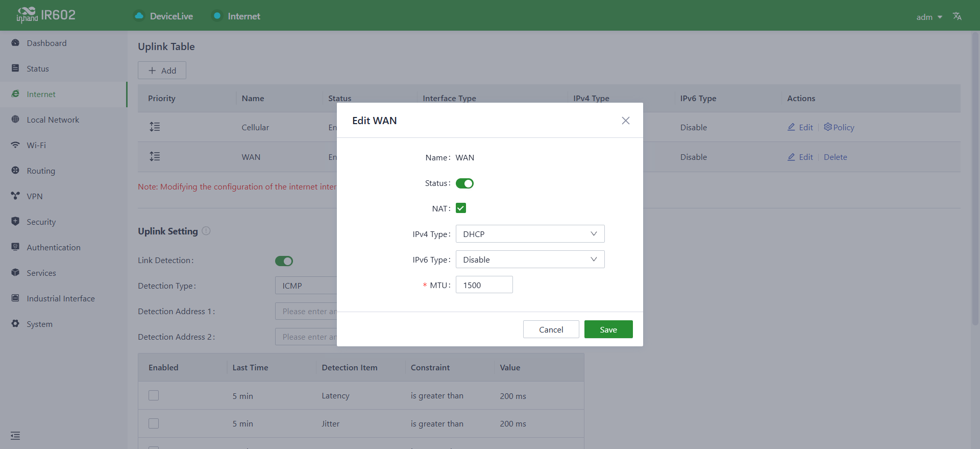Viewport: 980px width, 449px height.
Task: Open Authentication menu item
Action: coord(64,247)
